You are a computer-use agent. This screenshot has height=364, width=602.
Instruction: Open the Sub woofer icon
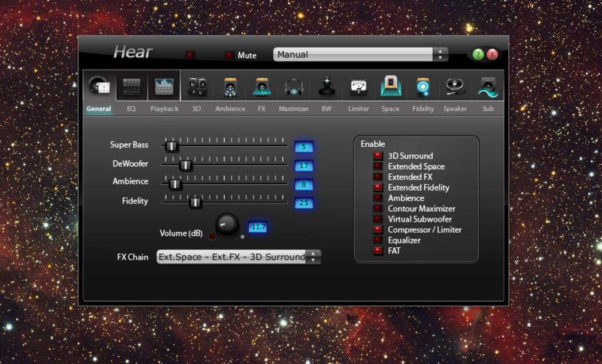(488, 87)
